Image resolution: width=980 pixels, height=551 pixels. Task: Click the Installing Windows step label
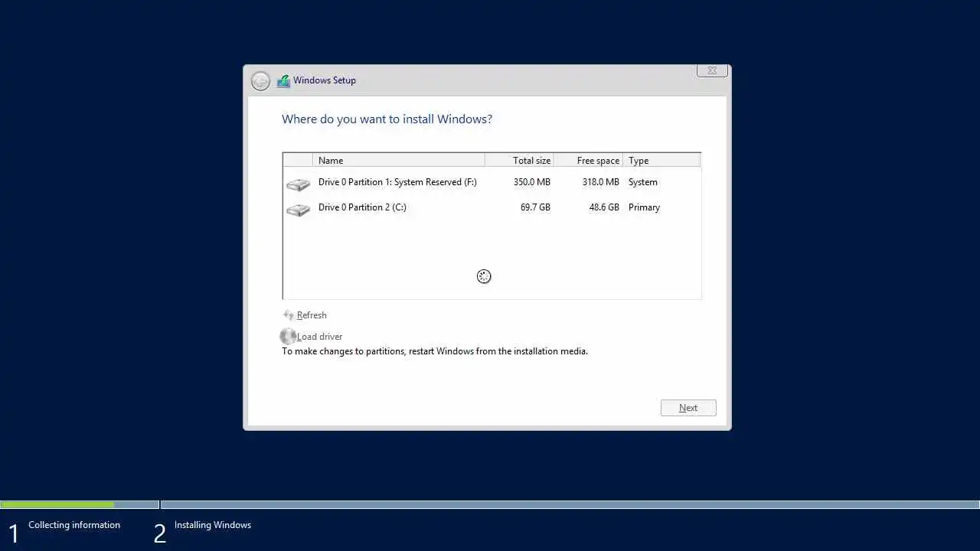coord(213,525)
